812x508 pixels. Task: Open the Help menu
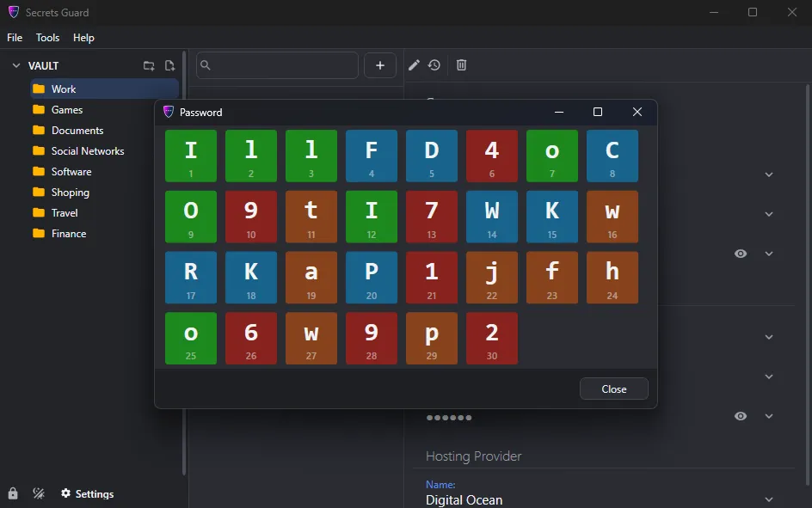[83, 38]
